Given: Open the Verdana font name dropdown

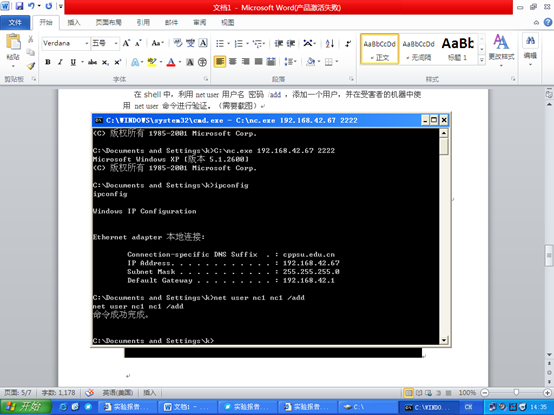Looking at the screenshot, I should (87, 43).
